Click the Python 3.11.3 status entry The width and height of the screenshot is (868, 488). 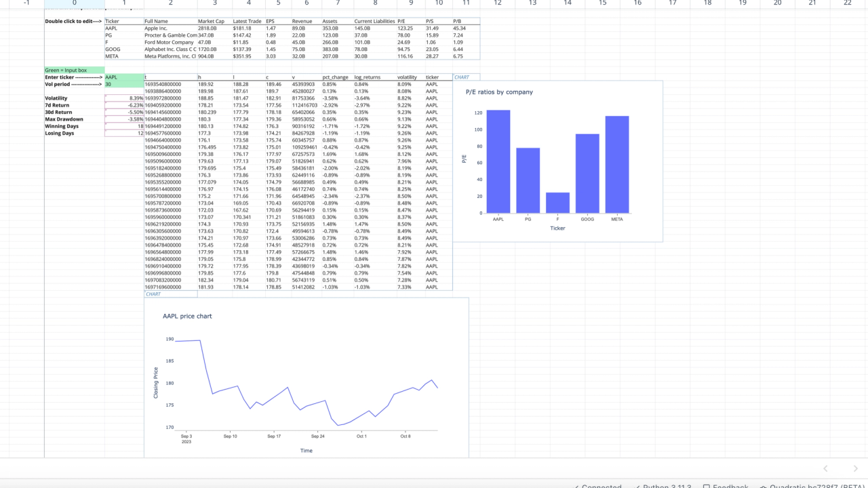(x=663, y=487)
